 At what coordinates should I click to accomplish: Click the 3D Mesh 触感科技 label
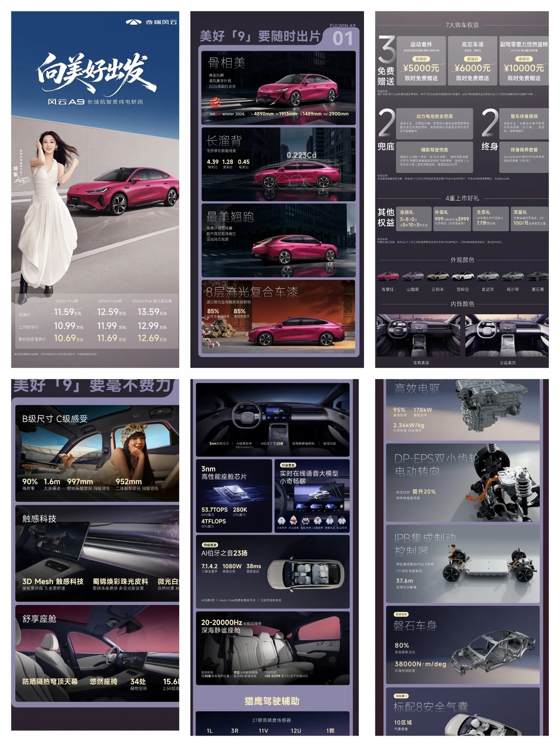(x=53, y=582)
